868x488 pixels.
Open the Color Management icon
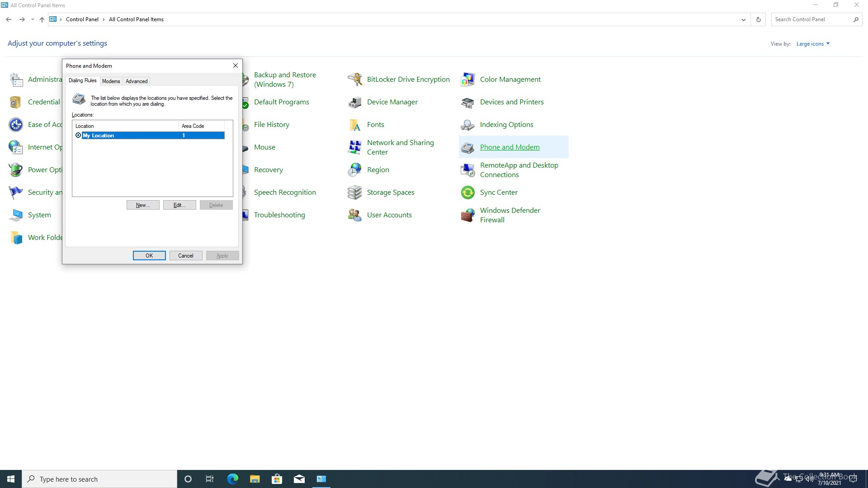[468, 80]
